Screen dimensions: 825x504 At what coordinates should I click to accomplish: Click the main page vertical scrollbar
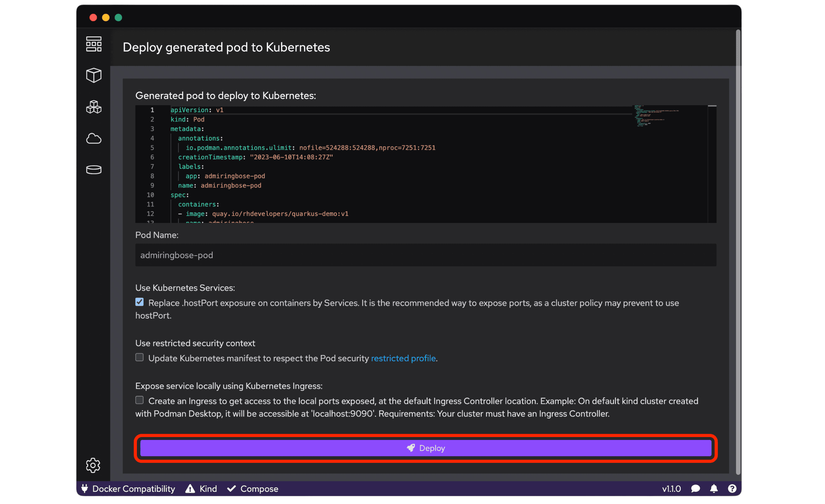coord(738,252)
